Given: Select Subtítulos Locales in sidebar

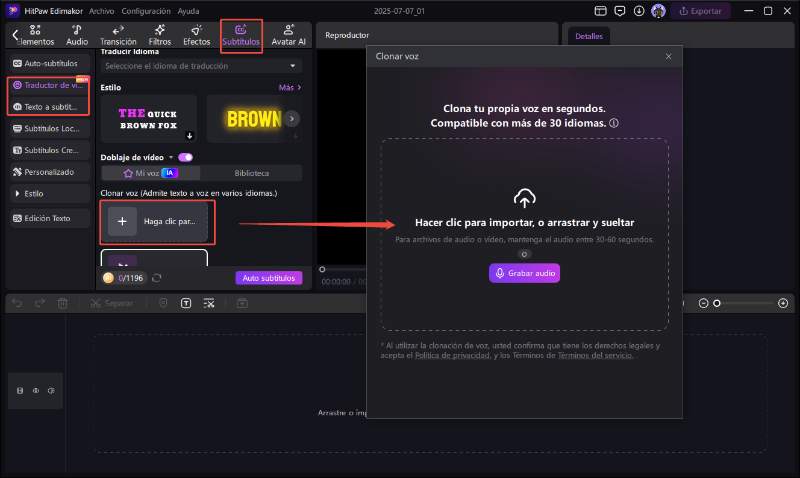Looking at the screenshot, I should click(48, 129).
